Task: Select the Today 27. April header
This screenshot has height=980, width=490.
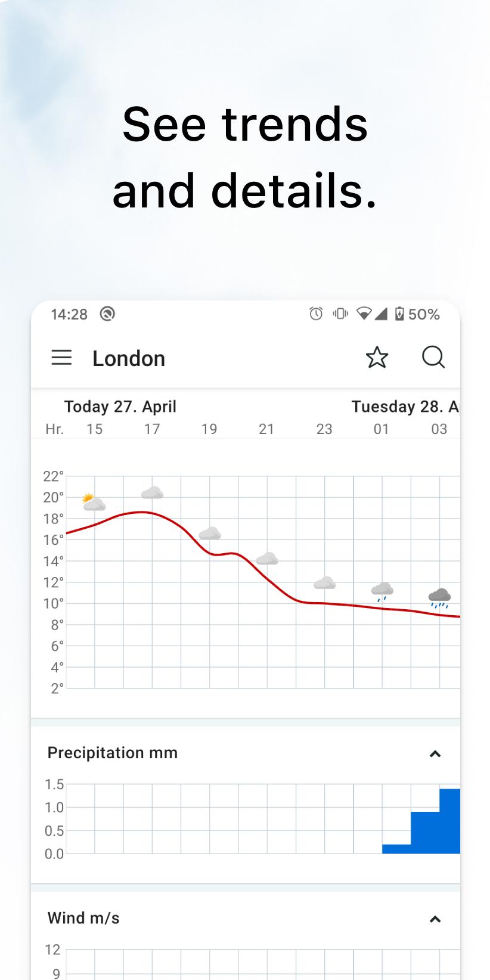Action: click(x=120, y=407)
